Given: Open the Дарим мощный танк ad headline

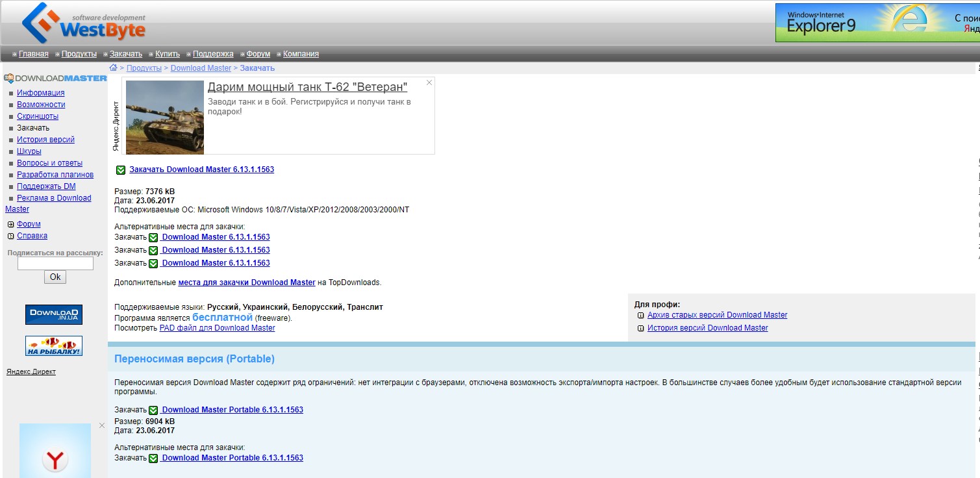Looking at the screenshot, I should coord(308,87).
